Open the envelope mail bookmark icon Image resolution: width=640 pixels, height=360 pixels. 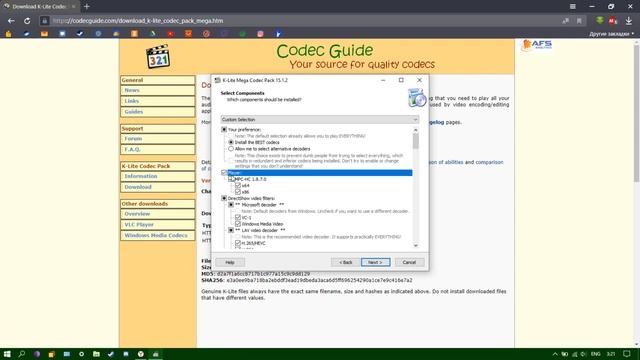[x=44, y=34]
